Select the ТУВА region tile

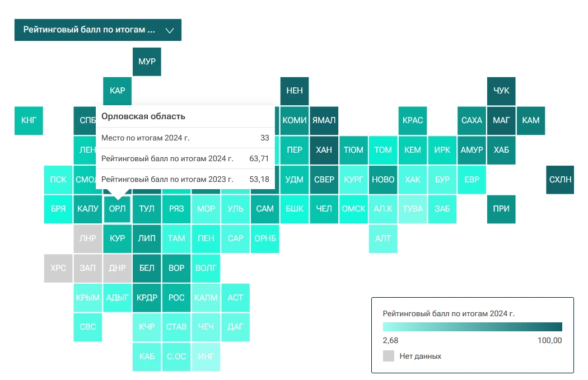413,209
